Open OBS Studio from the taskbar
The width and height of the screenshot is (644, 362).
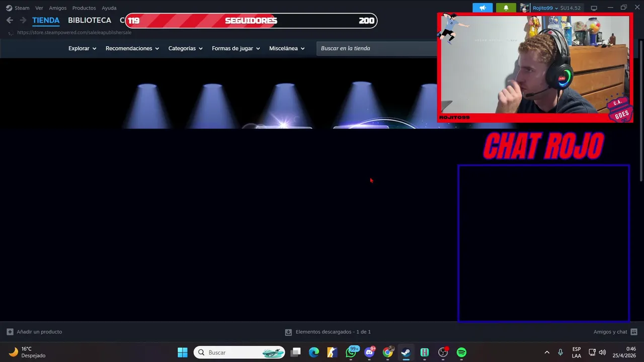coord(443,352)
